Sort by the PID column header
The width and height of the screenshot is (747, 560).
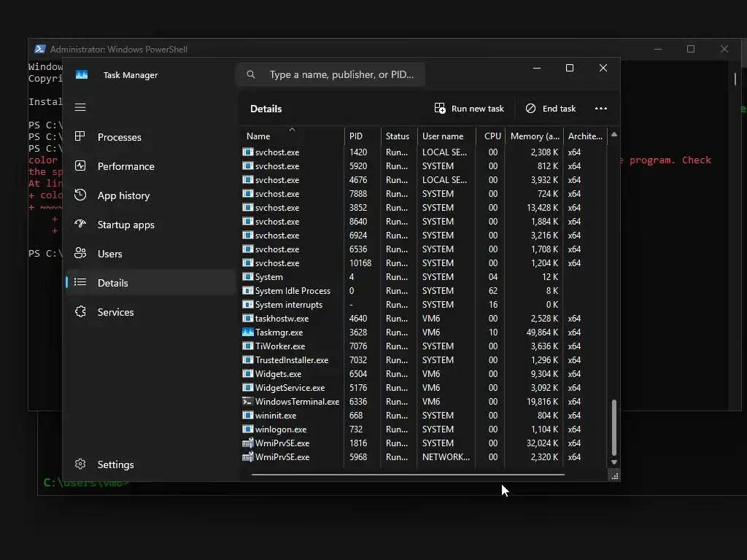(x=363, y=136)
